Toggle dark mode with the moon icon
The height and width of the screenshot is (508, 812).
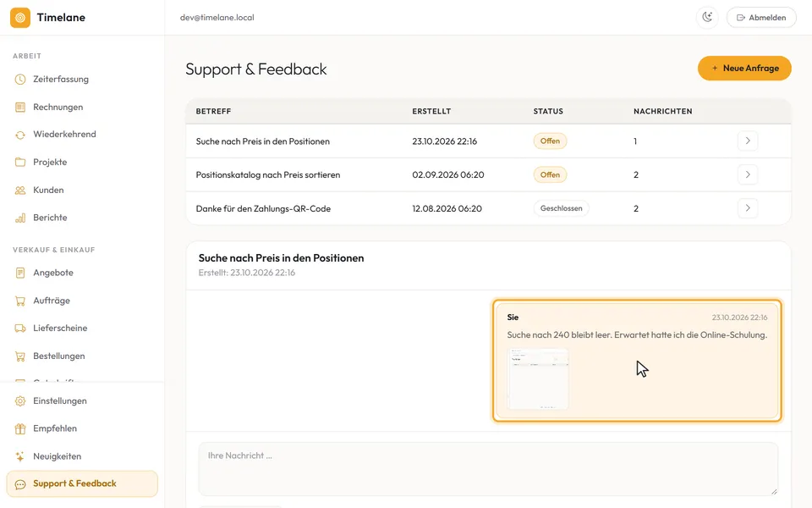coord(707,18)
